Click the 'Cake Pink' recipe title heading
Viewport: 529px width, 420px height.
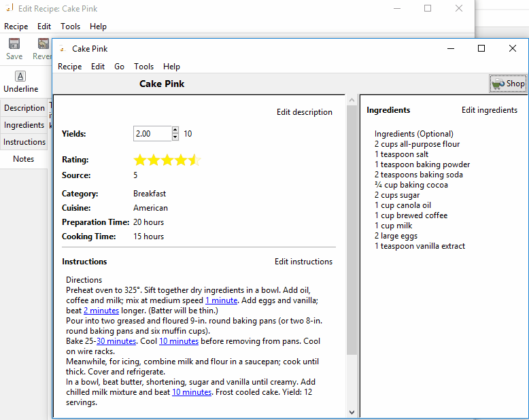click(x=162, y=84)
